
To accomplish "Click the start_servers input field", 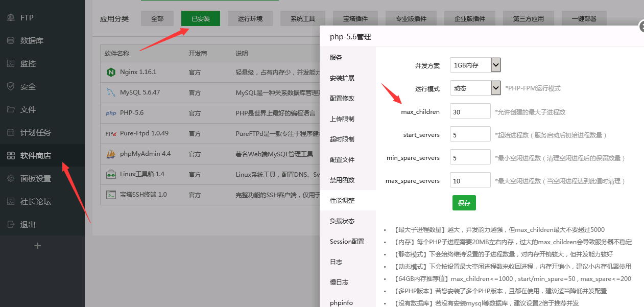I will tap(470, 134).
